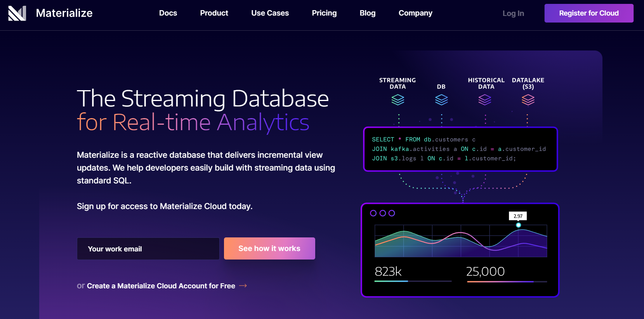Click Register for Cloud button
Image resolution: width=644 pixels, height=319 pixels.
pyautogui.click(x=589, y=13)
